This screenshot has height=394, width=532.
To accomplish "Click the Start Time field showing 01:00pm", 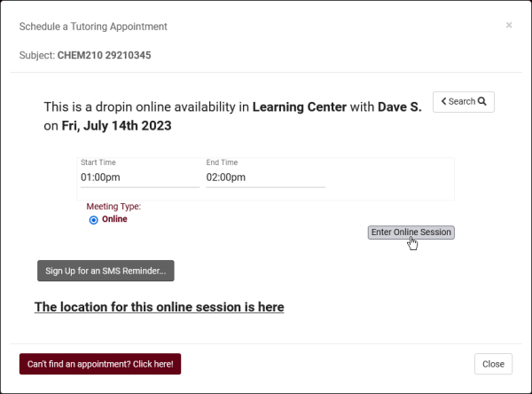I will click(139, 177).
